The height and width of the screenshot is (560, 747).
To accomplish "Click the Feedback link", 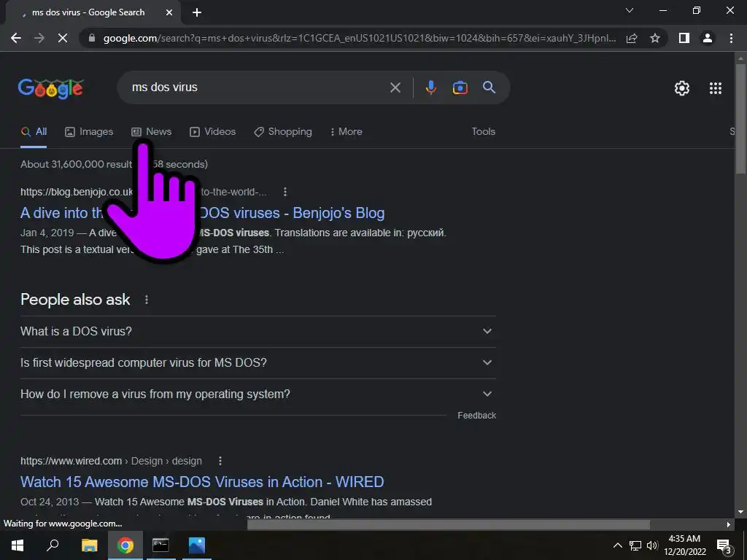I will click(x=476, y=416).
